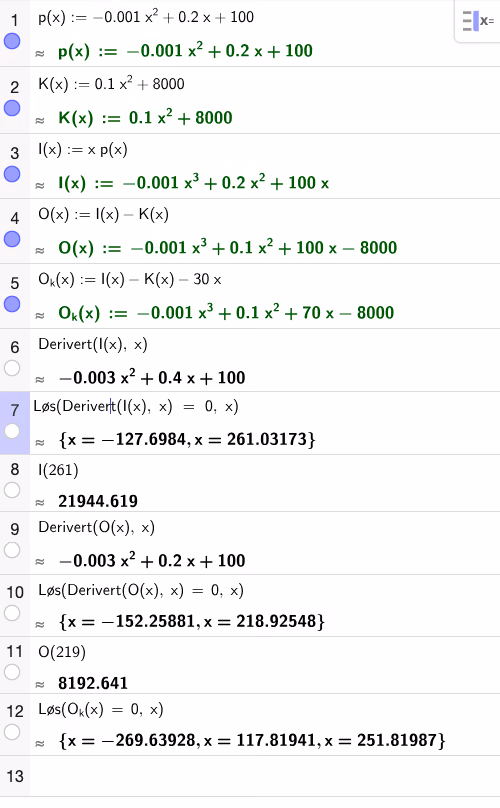Click the ≈ symbol in row 8 output
Viewport: 500px width, 808px height.
[x=40, y=502]
